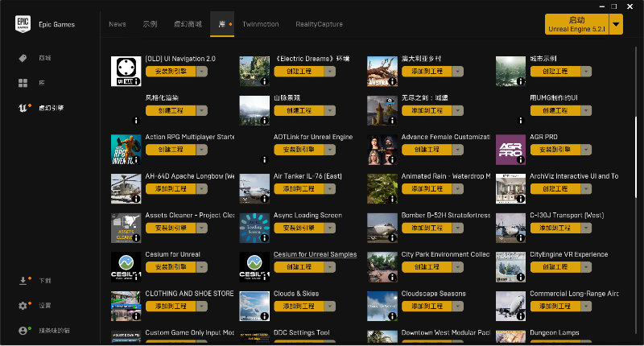This screenshot has width=644, height=346.
Task: Open the user account avatar icon
Action: click(23, 331)
